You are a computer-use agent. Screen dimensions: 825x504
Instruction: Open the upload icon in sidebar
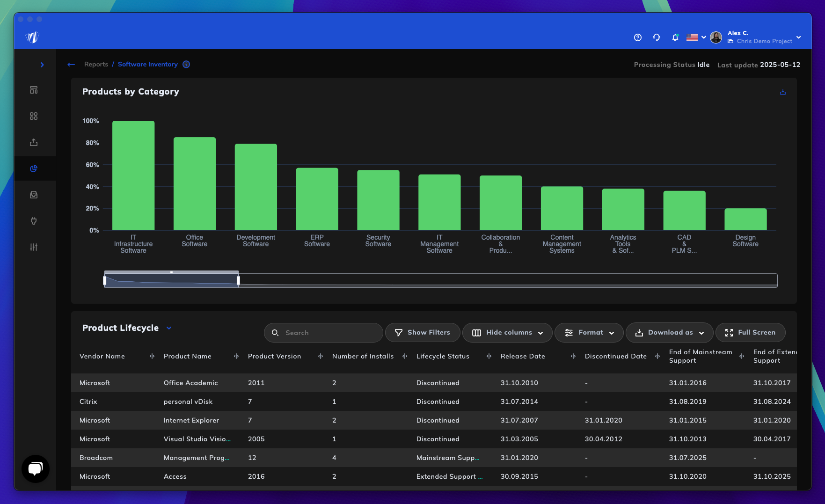point(34,142)
